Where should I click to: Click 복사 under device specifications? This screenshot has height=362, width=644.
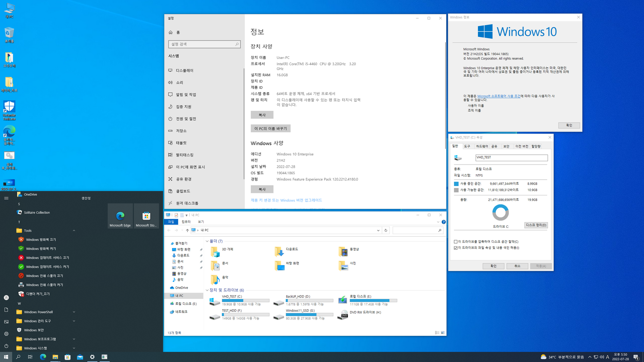(262, 115)
